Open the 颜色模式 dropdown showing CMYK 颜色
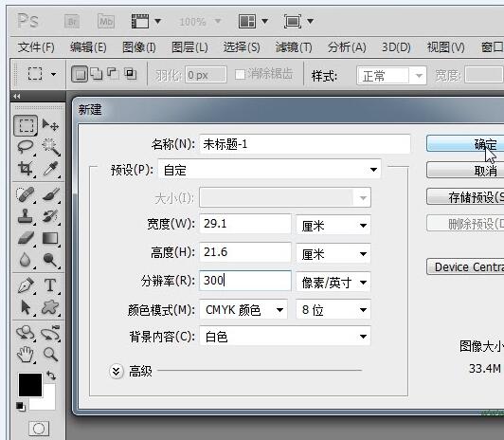The image size is (504, 440). click(x=243, y=309)
